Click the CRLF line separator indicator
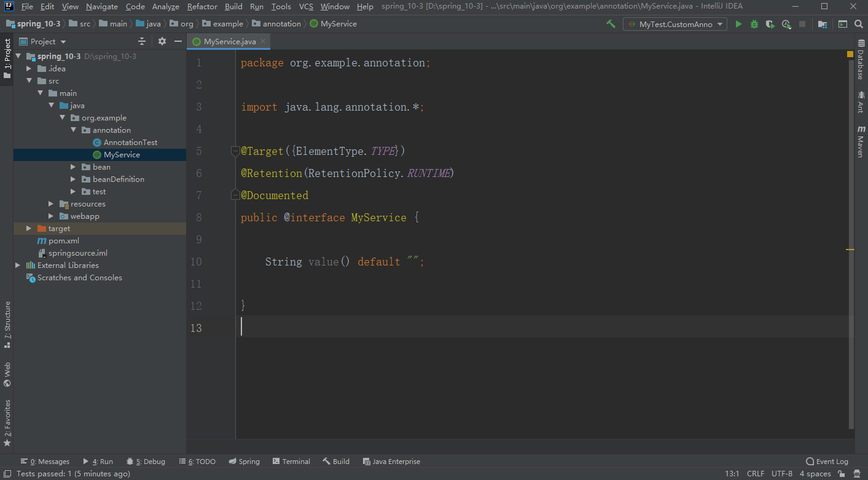Image resolution: width=868 pixels, height=480 pixels. tap(756, 474)
